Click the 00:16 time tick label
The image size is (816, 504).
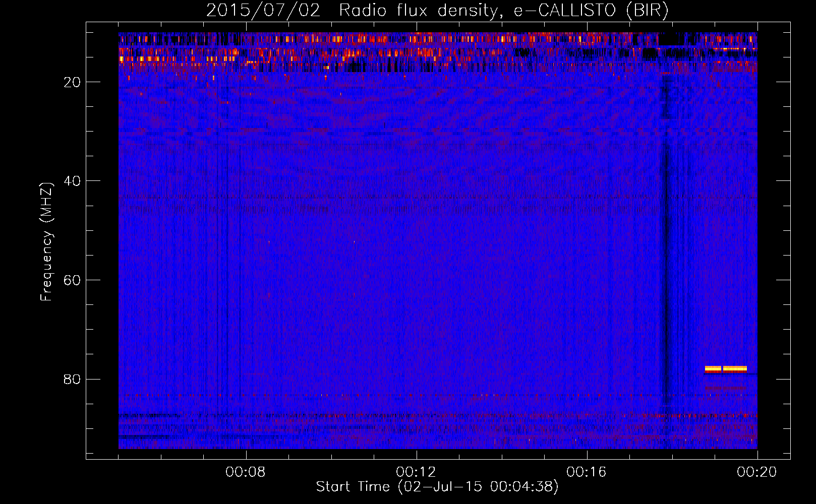587,472
